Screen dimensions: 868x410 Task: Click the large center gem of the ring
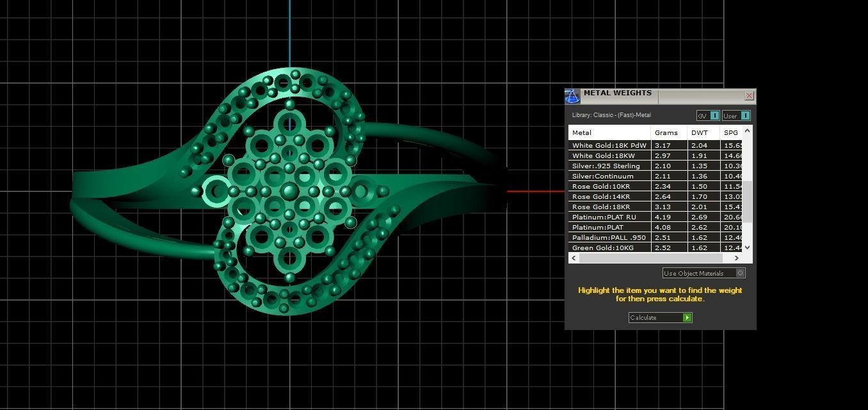point(289,191)
